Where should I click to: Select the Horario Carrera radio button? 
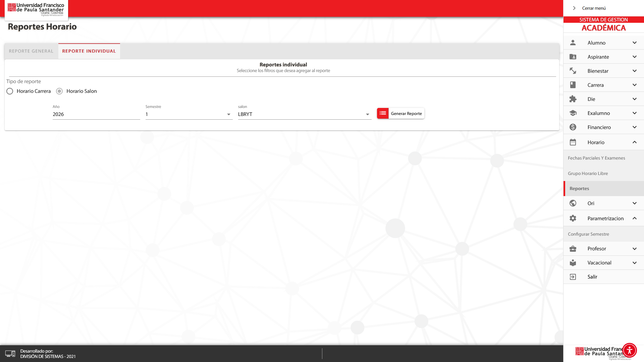tap(10, 91)
